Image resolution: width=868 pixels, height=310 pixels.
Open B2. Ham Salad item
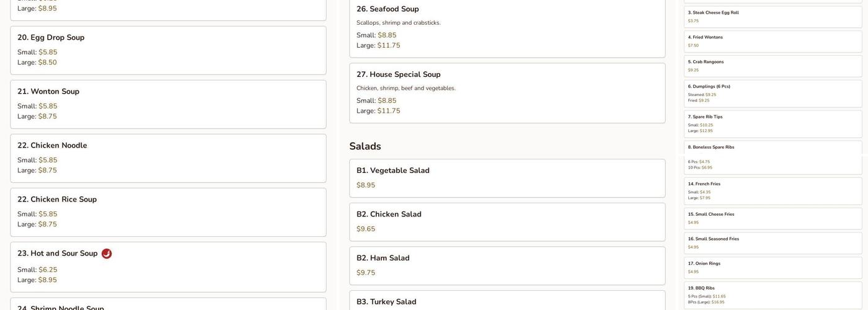(x=507, y=266)
